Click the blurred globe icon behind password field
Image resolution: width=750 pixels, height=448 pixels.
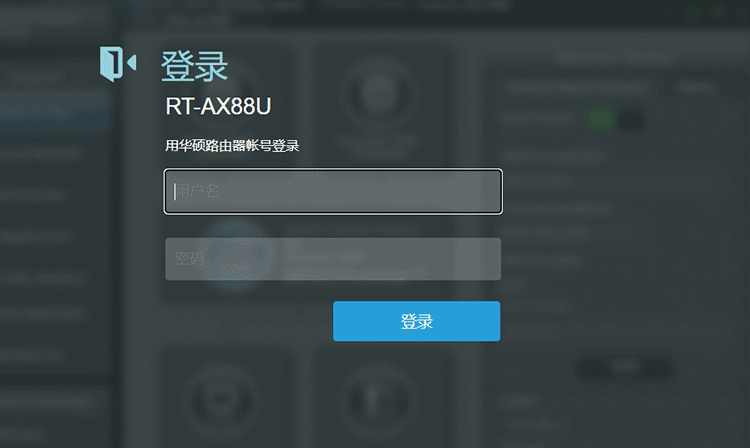click(x=235, y=256)
